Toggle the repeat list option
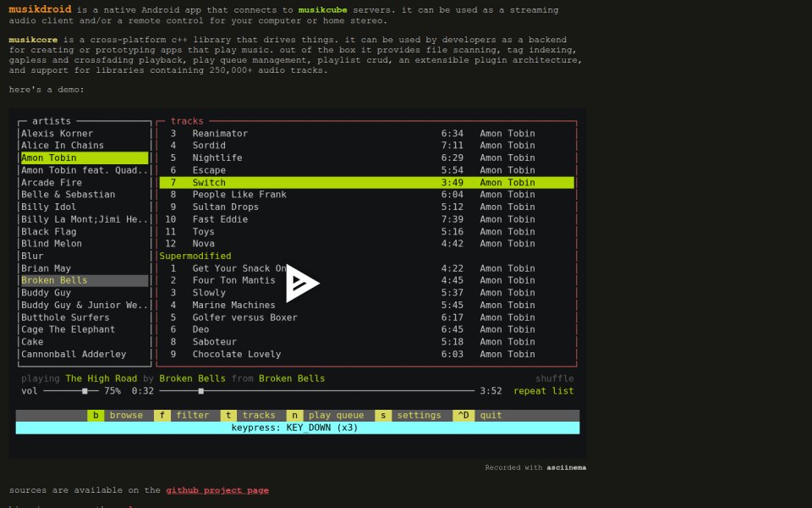 point(543,391)
